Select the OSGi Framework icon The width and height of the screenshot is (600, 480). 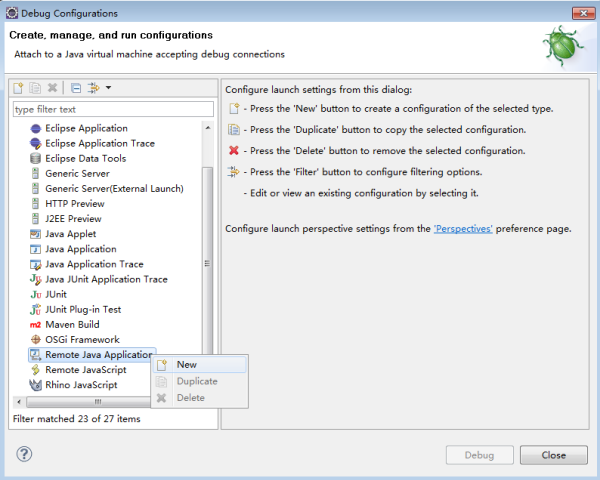click(x=35, y=340)
